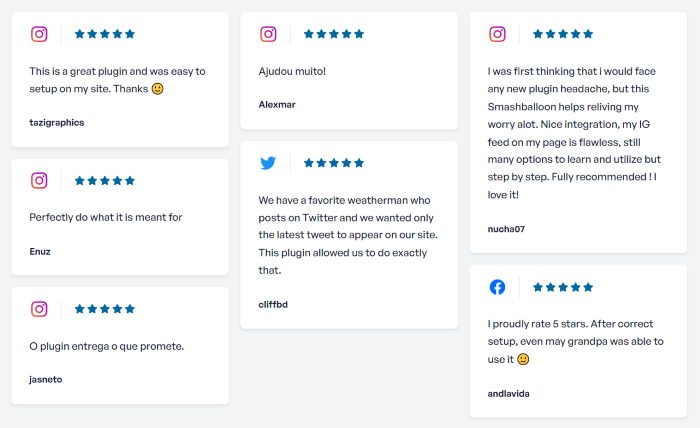Click Instagram icon on Enuz review
This screenshot has height=428, width=700.
click(39, 181)
